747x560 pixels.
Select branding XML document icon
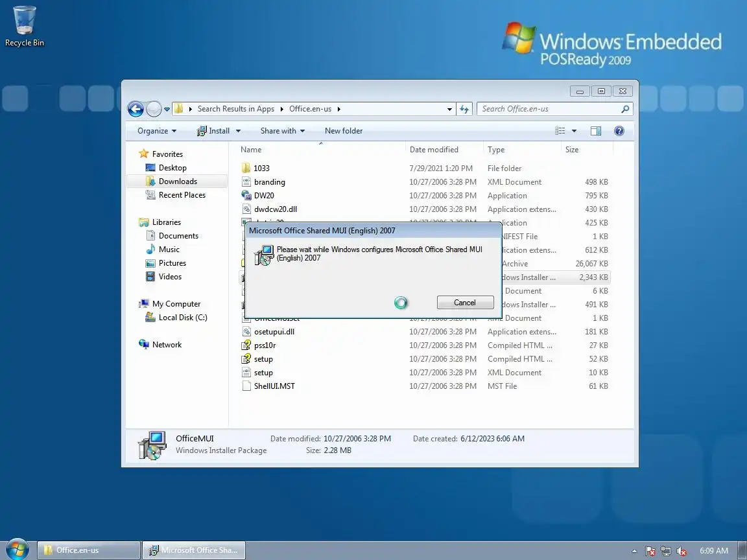pyautogui.click(x=246, y=182)
